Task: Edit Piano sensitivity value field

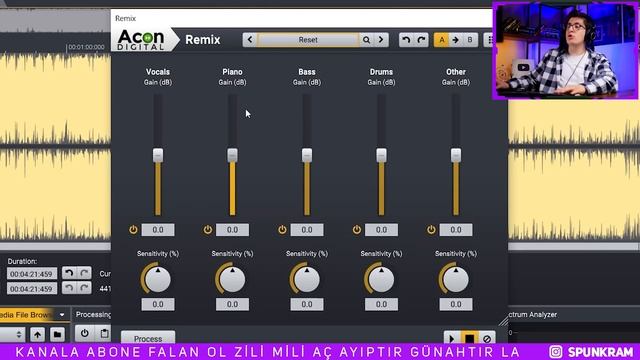Action: coord(232,304)
